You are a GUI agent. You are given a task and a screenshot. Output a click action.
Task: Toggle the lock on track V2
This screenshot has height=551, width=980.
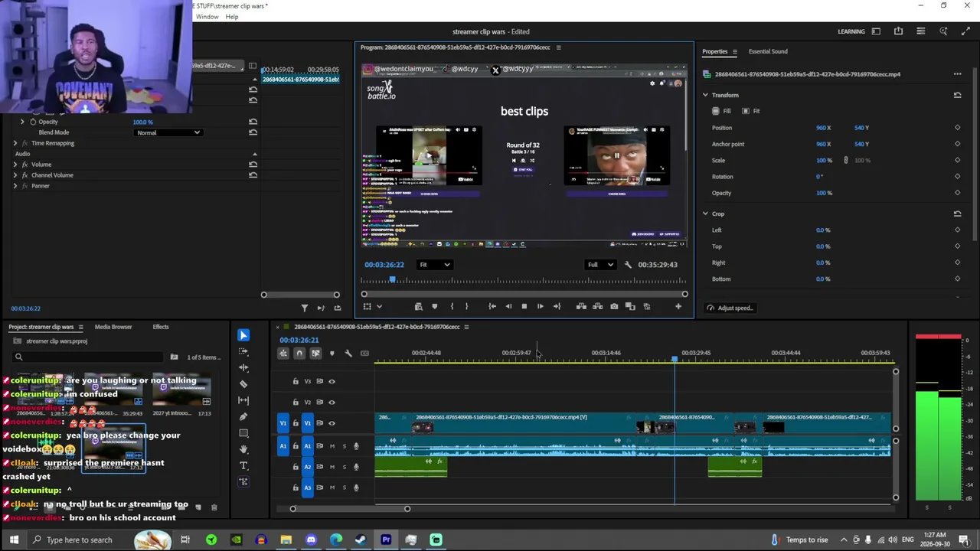pos(296,402)
